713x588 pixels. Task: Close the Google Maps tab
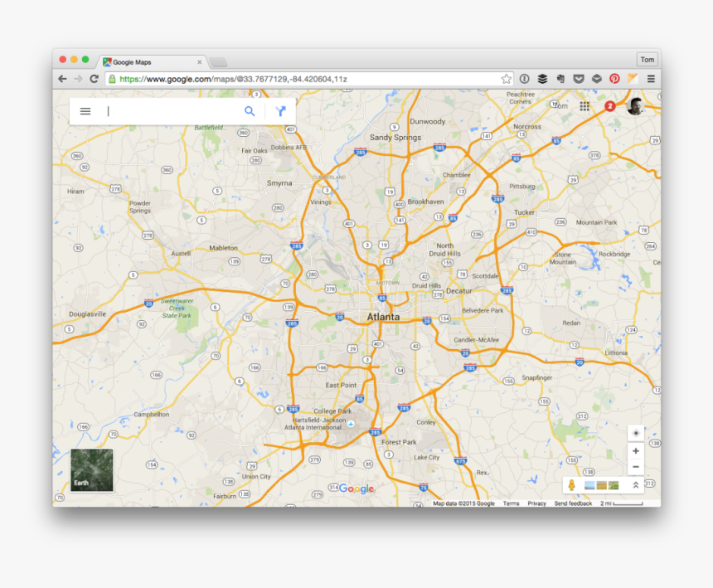coord(199,62)
